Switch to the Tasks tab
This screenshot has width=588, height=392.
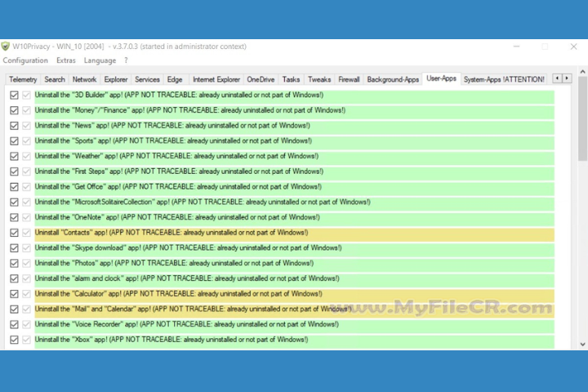pos(291,79)
